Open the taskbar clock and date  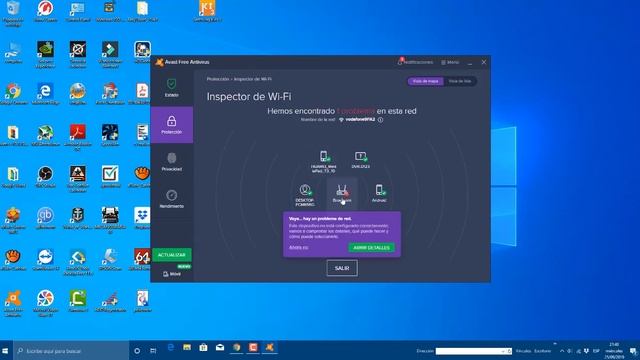[x=614, y=351]
